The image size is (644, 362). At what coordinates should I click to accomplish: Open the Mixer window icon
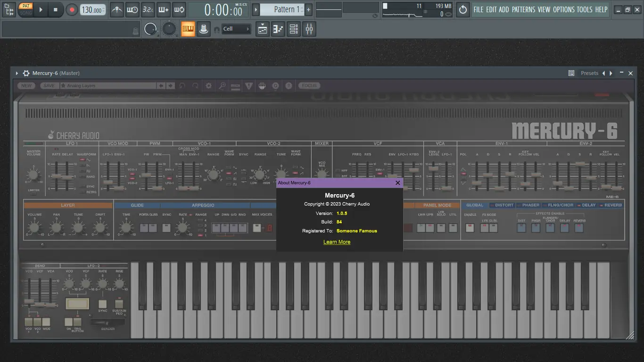(309, 29)
